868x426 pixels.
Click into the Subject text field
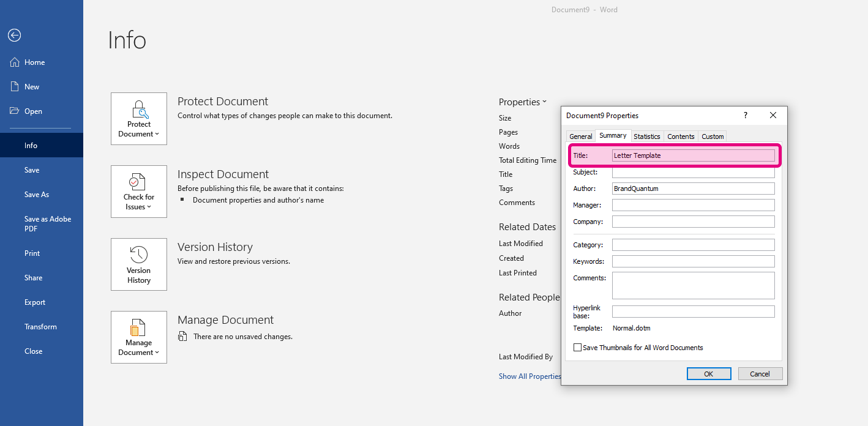pyautogui.click(x=693, y=173)
